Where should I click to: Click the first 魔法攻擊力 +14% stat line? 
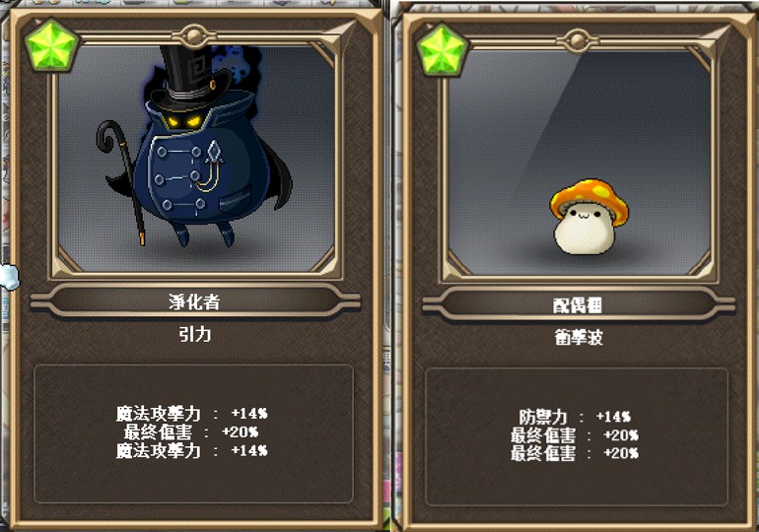coord(191,414)
